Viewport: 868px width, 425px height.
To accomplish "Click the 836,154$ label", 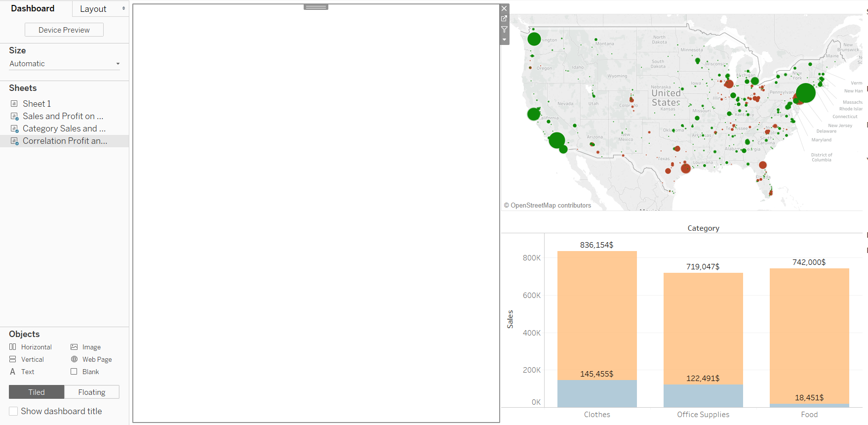I will (x=596, y=245).
